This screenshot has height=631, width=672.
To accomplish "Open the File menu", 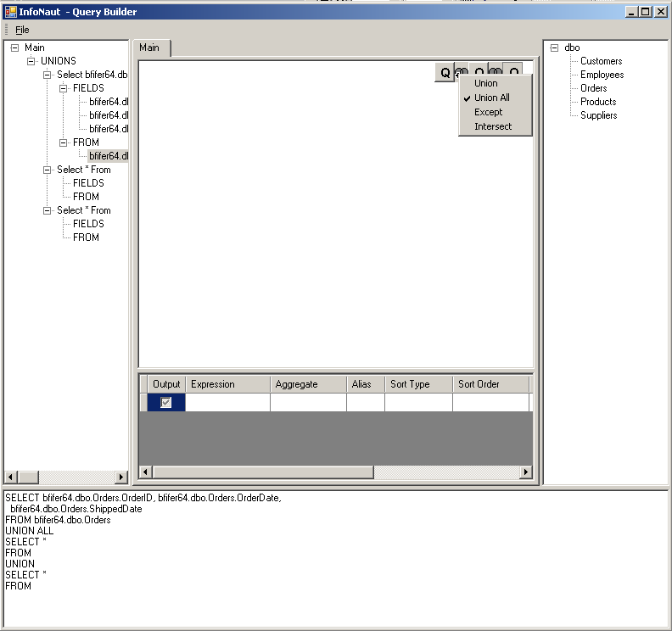I will (x=22, y=30).
